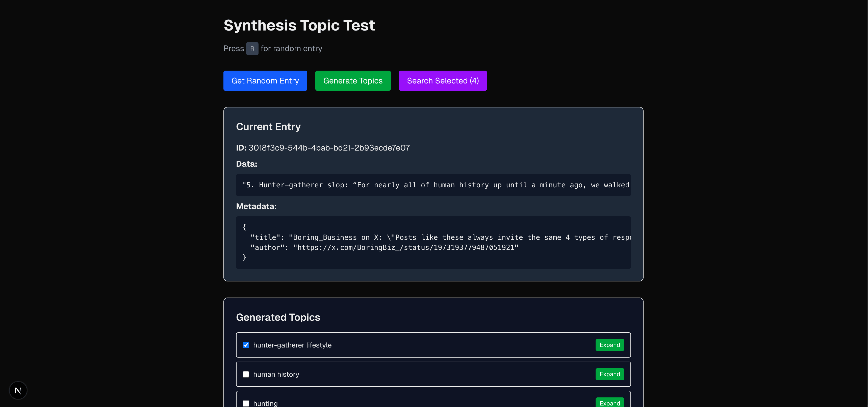Click the Generate Topics button
Image resolution: width=868 pixels, height=407 pixels.
tap(352, 81)
